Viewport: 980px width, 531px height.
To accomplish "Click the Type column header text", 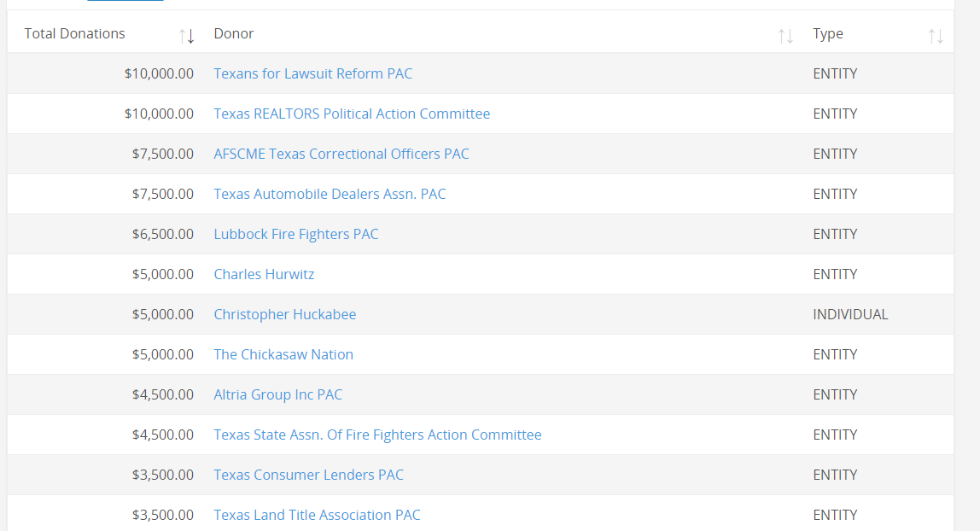I will (828, 34).
